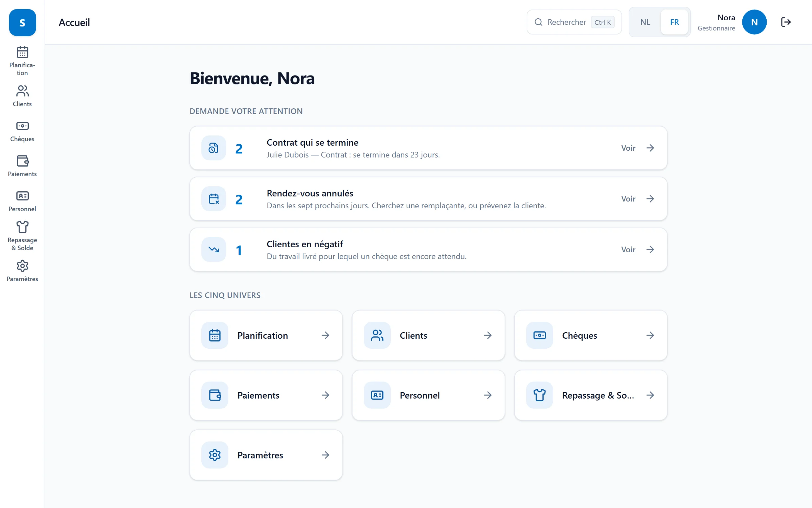Screen dimensions: 812x508
Task: Click the arrow on the Chèques card
Action: [x=650, y=335]
